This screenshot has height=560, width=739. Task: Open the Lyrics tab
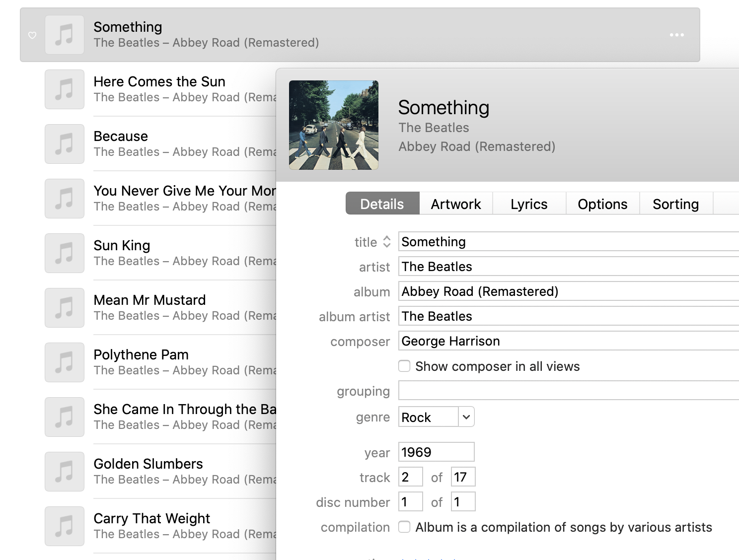[529, 204]
